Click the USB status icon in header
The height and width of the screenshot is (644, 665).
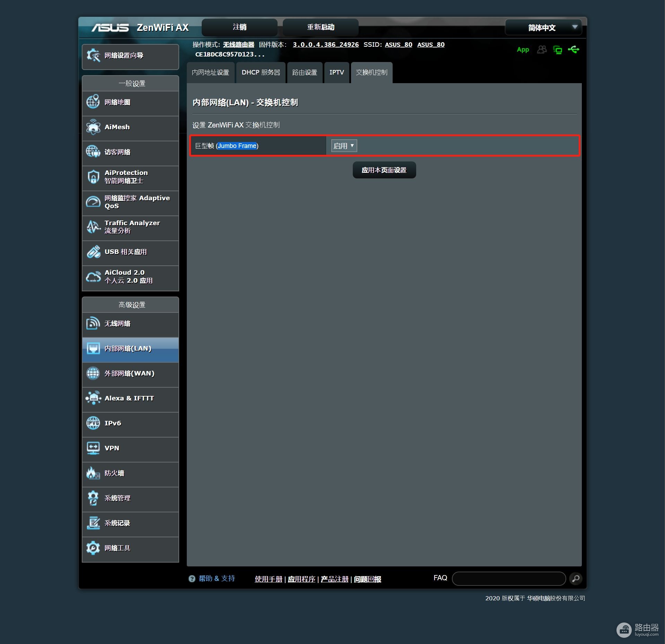point(574,50)
